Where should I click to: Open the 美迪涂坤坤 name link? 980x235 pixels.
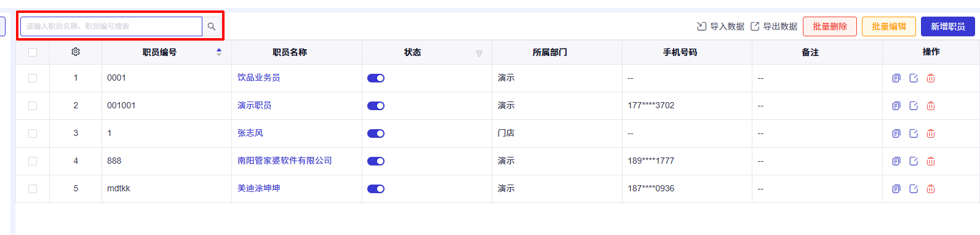click(259, 188)
